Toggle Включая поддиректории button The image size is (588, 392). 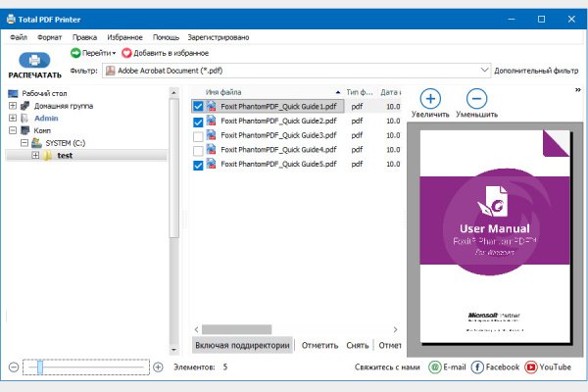242,345
